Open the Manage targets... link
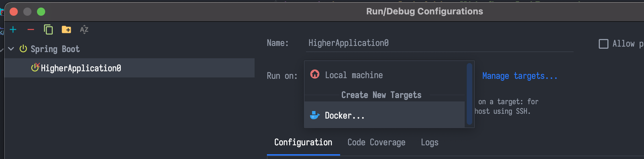This screenshot has width=644, height=159. click(520, 76)
